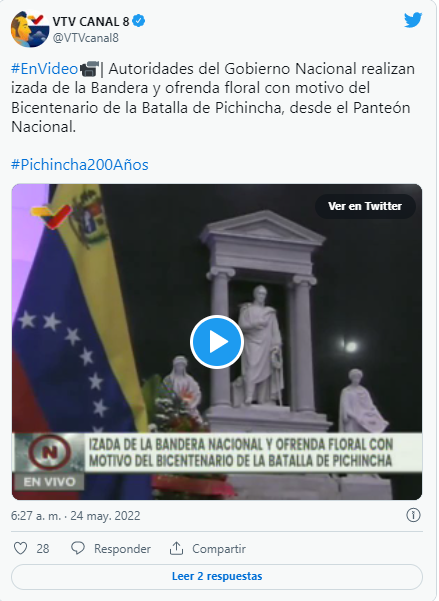The width and height of the screenshot is (439, 601).
Task: Open VTV CANAL 8 profile avatar
Action: [30, 29]
